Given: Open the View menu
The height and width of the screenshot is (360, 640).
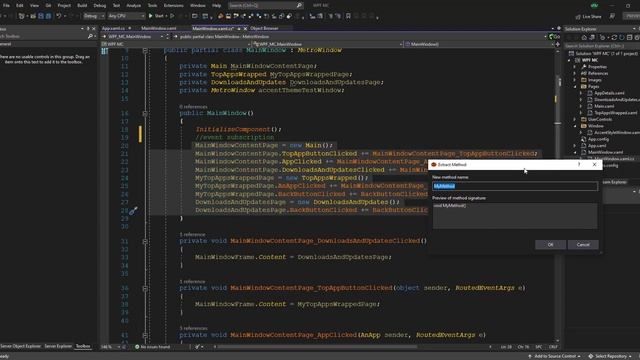Looking at the screenshot, I should [34, 5].
